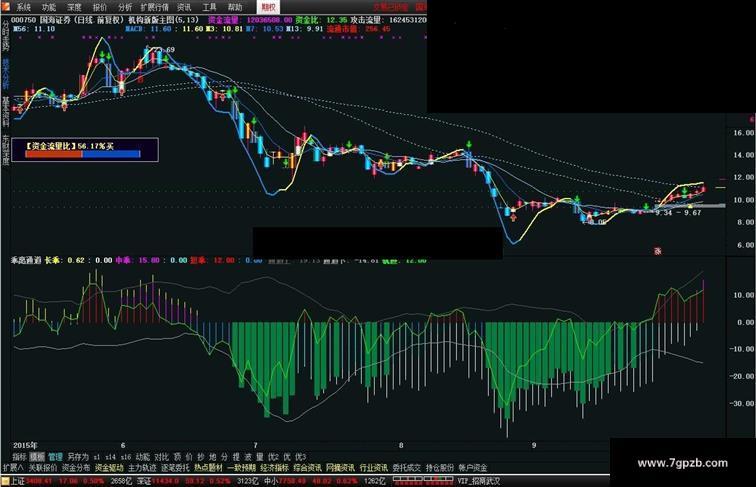Click the 中小 index in status bar

click(270, 481)
